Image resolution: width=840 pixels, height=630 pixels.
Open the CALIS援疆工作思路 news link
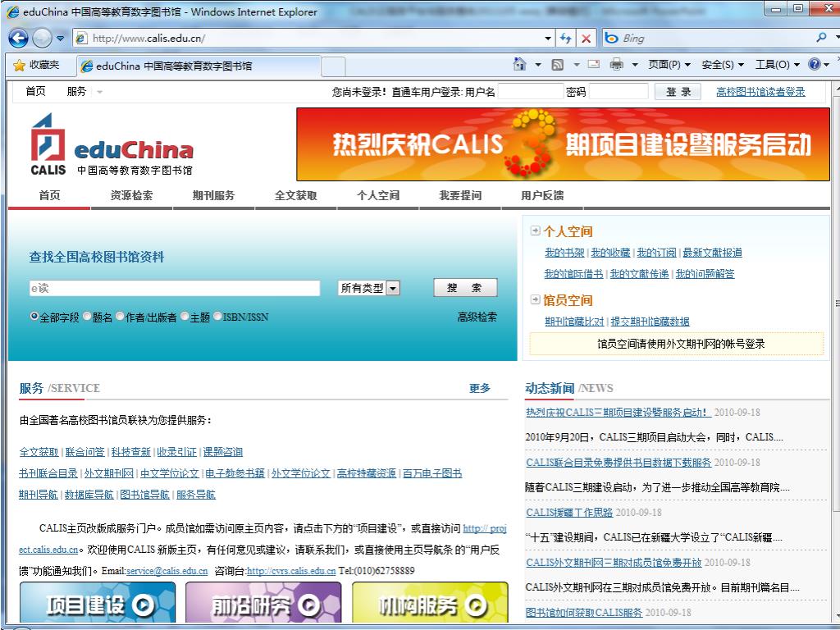[569, 512]
